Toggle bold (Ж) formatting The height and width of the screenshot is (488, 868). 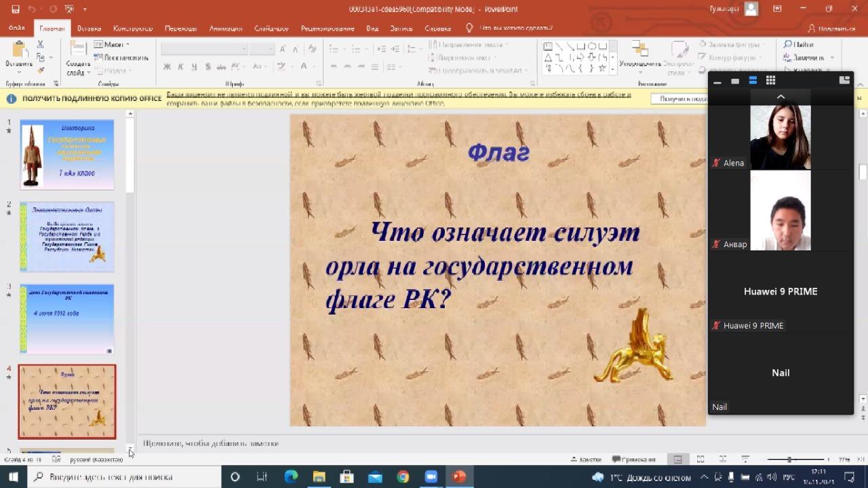point(167,67)
